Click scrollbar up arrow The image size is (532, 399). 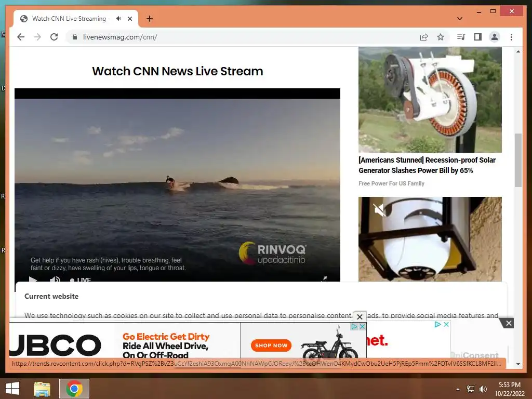[x=518, y=51]
